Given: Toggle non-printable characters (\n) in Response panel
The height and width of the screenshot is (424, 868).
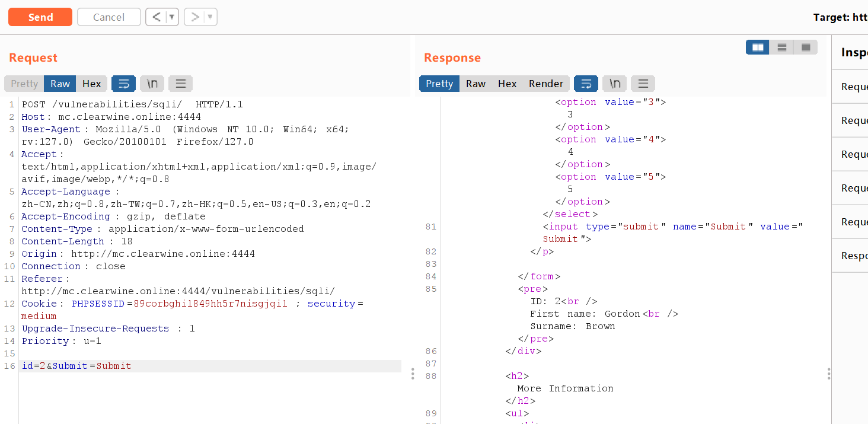Looking at the screenshot, I should pos(615,84).
